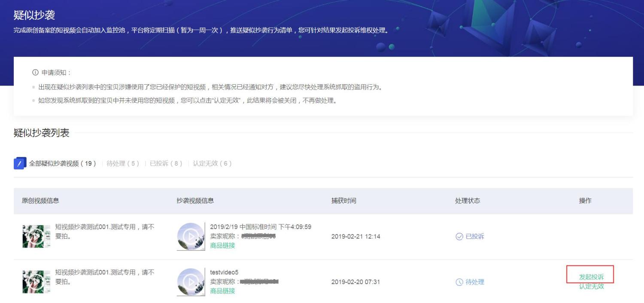Click the info icon next to 申请须知
644x303 pixels.
coord(35,73)
